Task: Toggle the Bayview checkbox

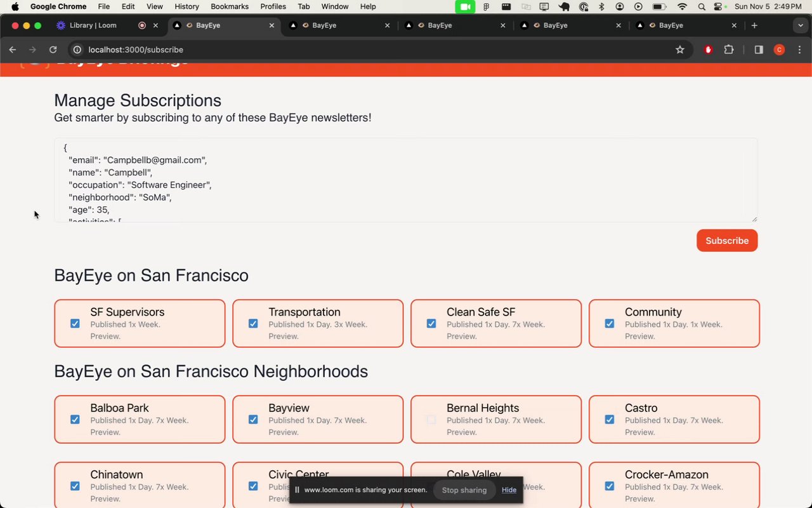Action: (253, 420)
